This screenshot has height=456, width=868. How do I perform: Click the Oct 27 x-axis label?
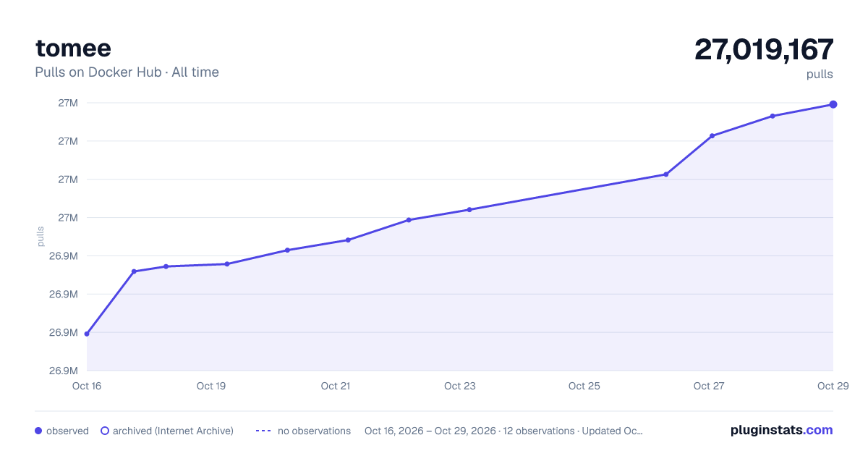[x=709, y=386]
